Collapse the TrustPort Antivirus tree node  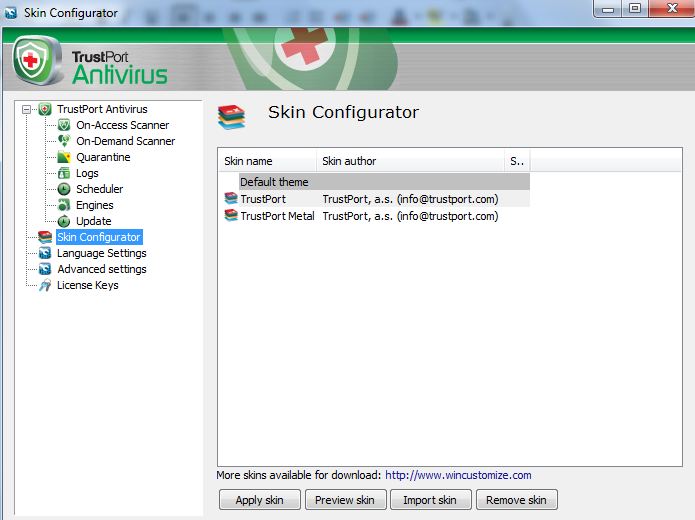(x=27, y=109)
